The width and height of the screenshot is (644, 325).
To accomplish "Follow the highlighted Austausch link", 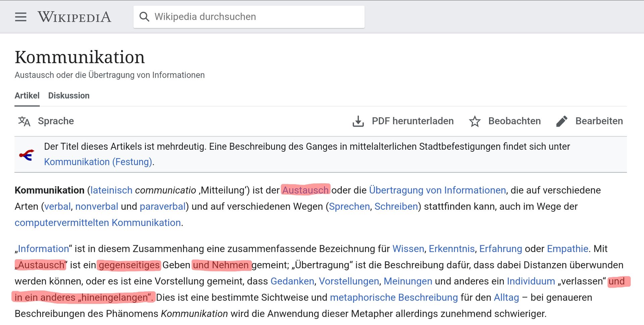I will 305,190.
